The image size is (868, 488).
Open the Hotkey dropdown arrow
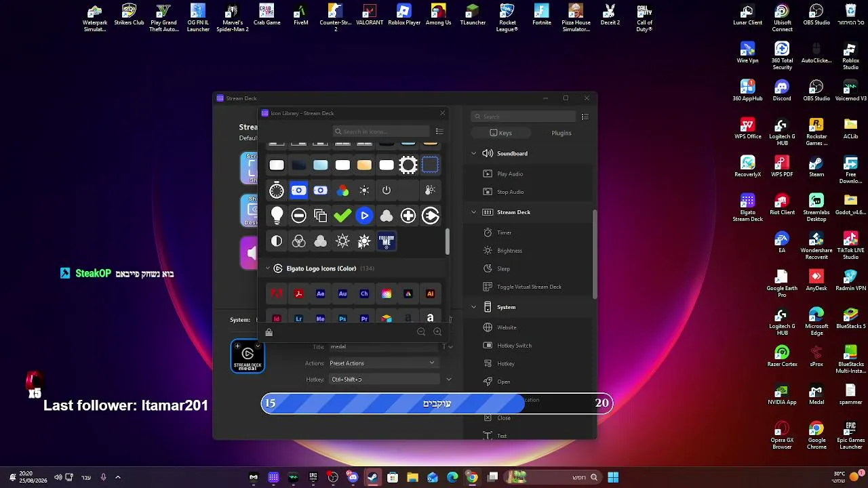click(449, 380)
